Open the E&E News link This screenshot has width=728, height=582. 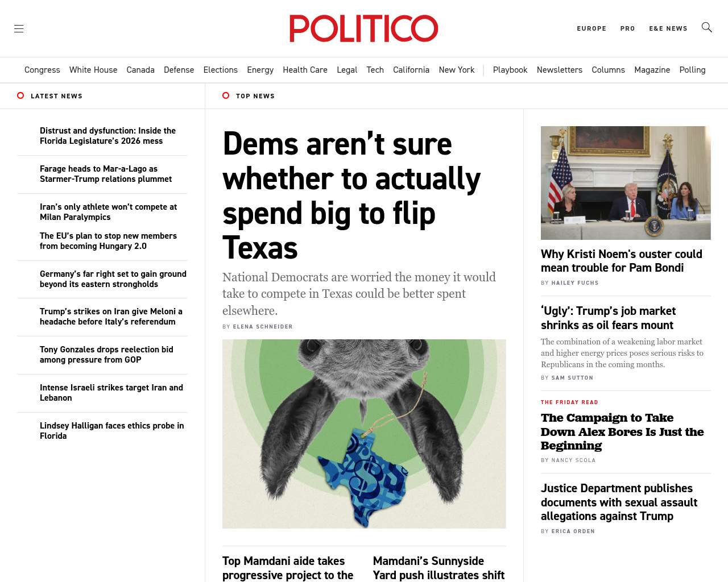click(x=668, y=28)
